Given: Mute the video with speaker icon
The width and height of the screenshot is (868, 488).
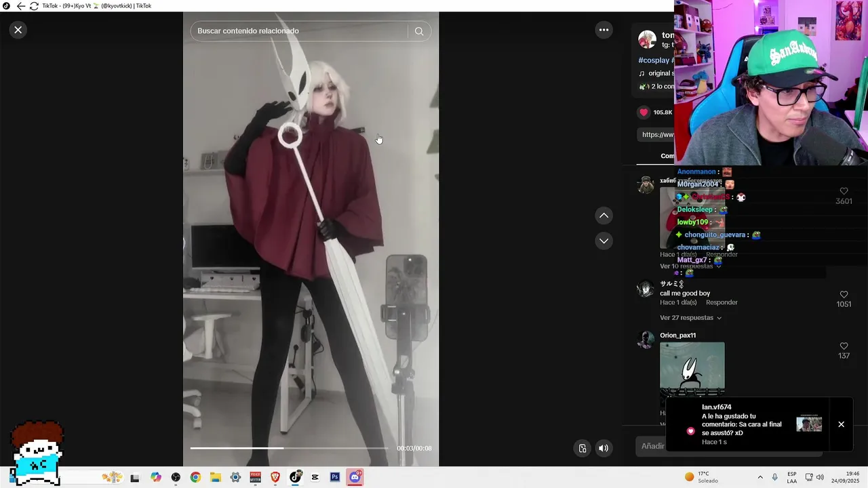Looking at the screenshot, I should click(604, 448).
